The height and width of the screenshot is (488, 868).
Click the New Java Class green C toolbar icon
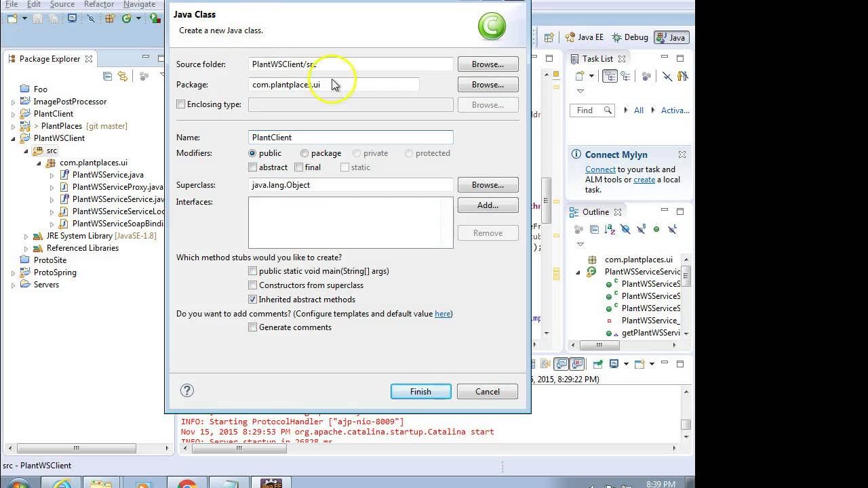[126, 18]
